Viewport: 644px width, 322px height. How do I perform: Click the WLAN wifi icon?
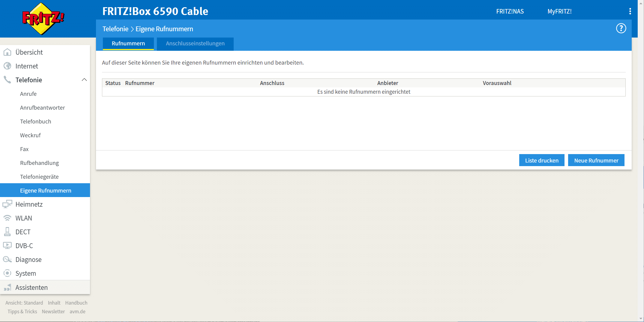7,218
